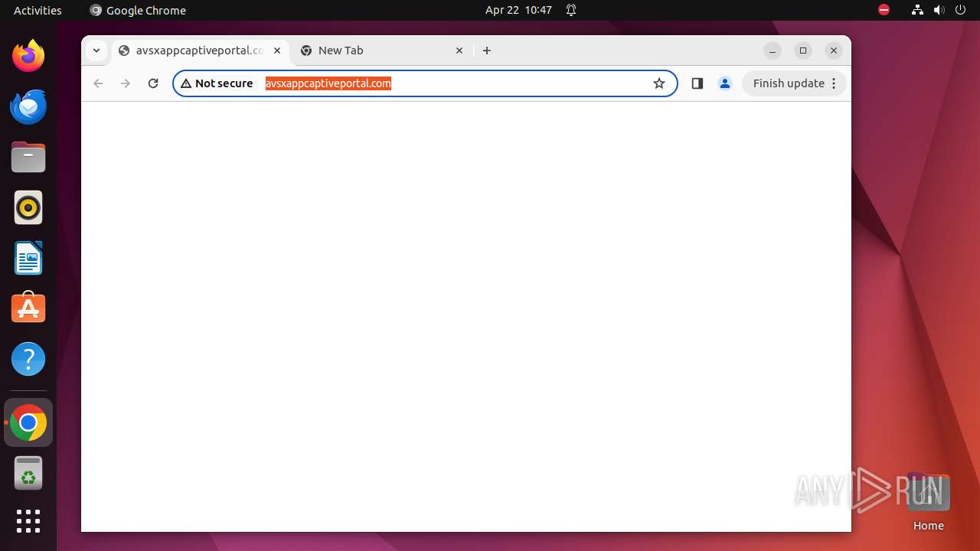Screen dimensions: 980x551
Task: Open Rhythmbox music player from dock
Action: pos(28,207)
